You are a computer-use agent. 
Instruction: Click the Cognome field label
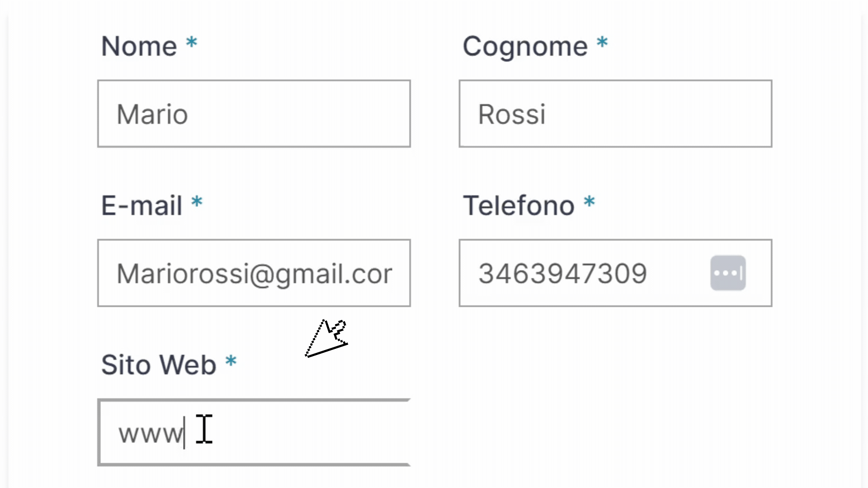click(525, 46)
